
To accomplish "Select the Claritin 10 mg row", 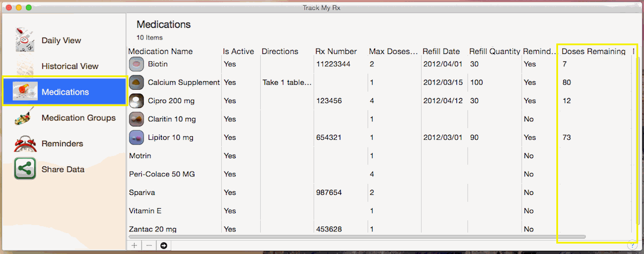I will (171, 119).
